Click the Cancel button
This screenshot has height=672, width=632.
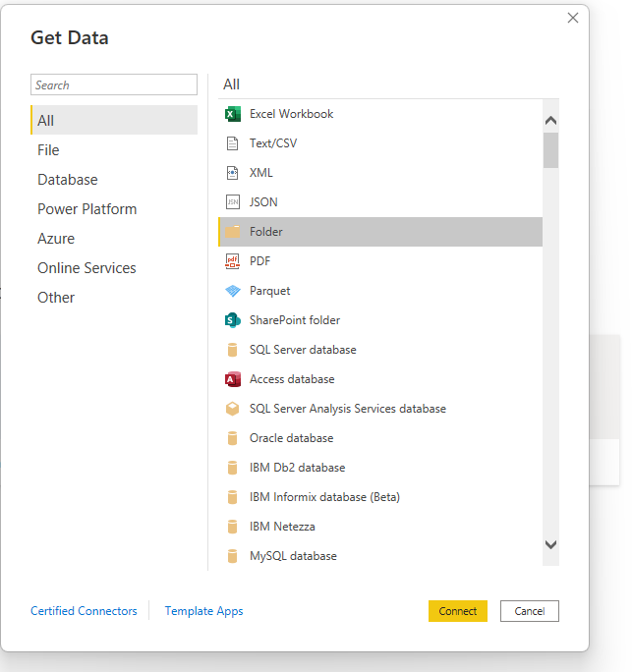530,611
